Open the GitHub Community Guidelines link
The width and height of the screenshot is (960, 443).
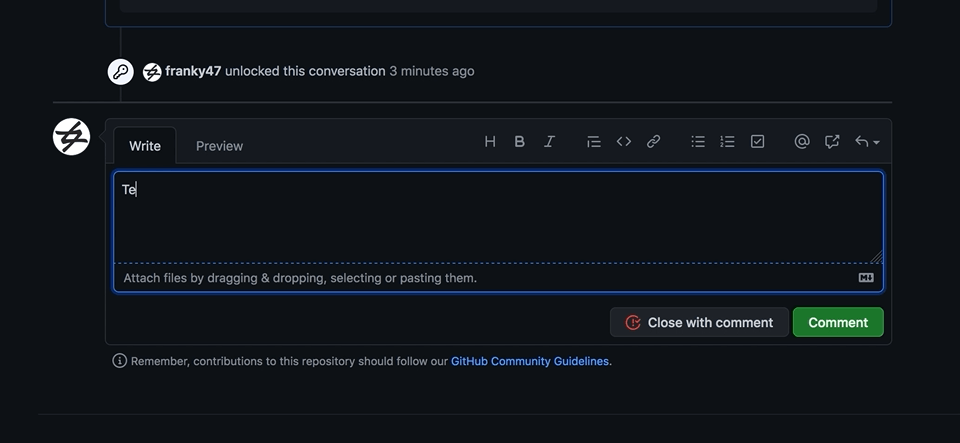[x=530, y=362]
